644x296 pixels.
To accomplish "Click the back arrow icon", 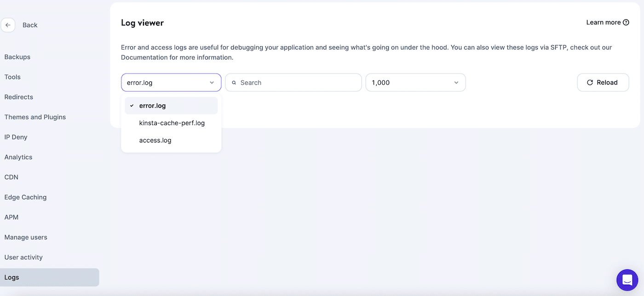I will [x=8, y=25].
